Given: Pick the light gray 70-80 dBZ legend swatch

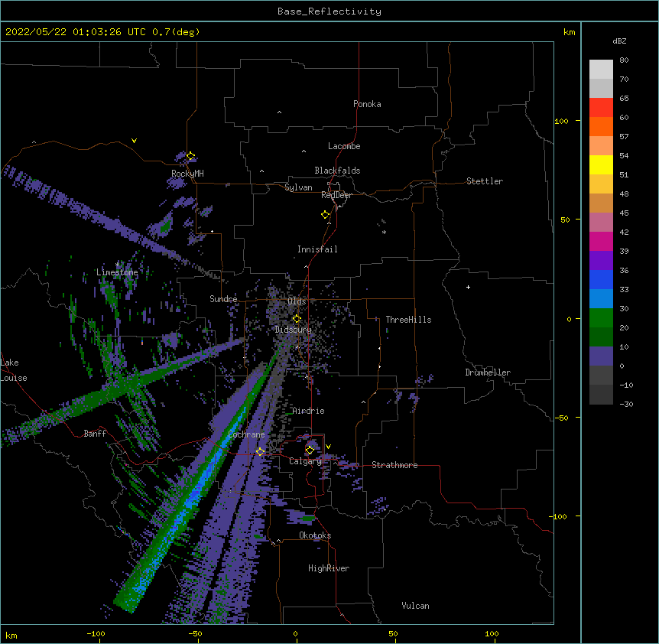Looking at the screenshot, I should (601, 70).
